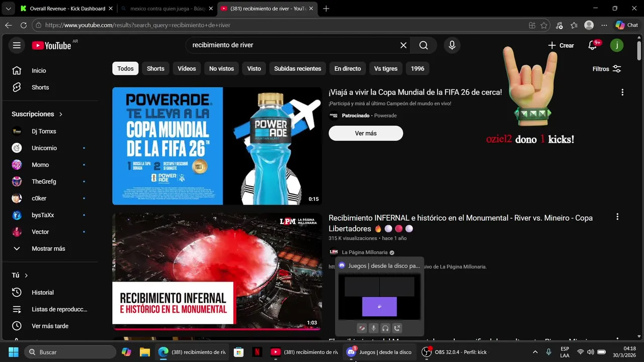The height and width of the screenshot is (362, 644).
Task: Toggle camera in Discord taskbar preview
Action: [x=362, y=328]
